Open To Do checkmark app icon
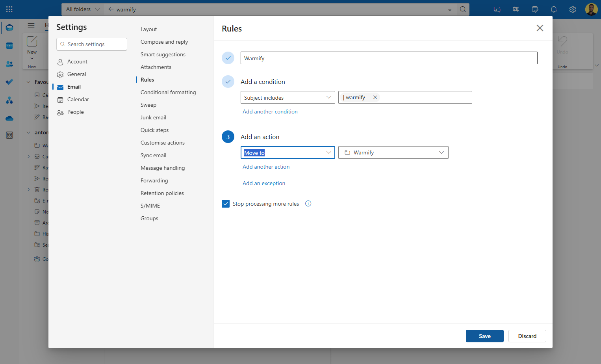The image size is (601, 364). (x=9, y=82)
